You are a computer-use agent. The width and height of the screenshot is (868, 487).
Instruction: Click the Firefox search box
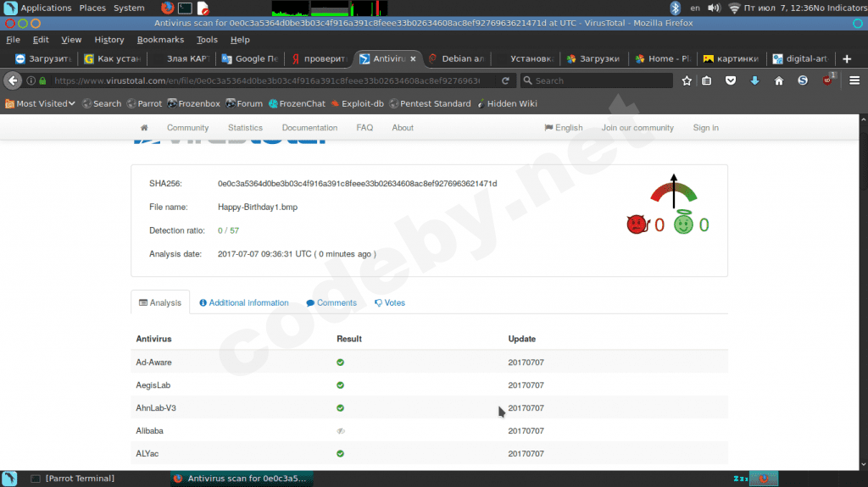(597, 80)
